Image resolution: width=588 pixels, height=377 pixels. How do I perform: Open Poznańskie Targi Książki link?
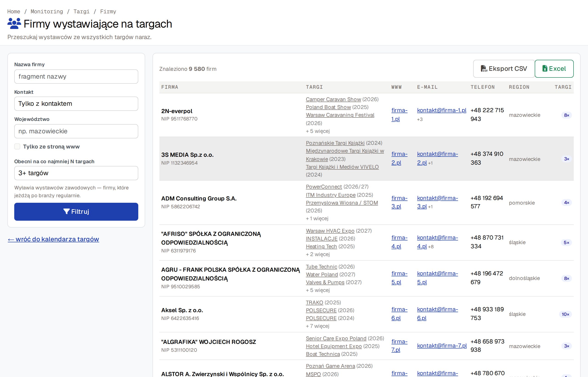[x=335, y=143]
